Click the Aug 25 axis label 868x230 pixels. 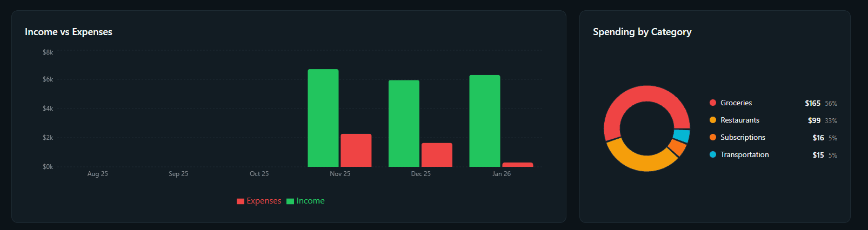[x=98, y=174]
